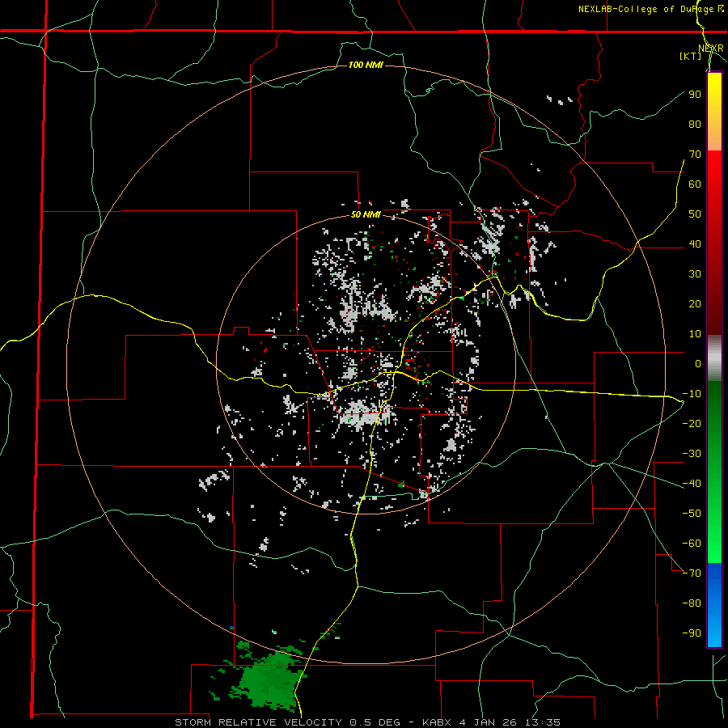Click the positive 70 value on the velocity scale

point(695,154)
